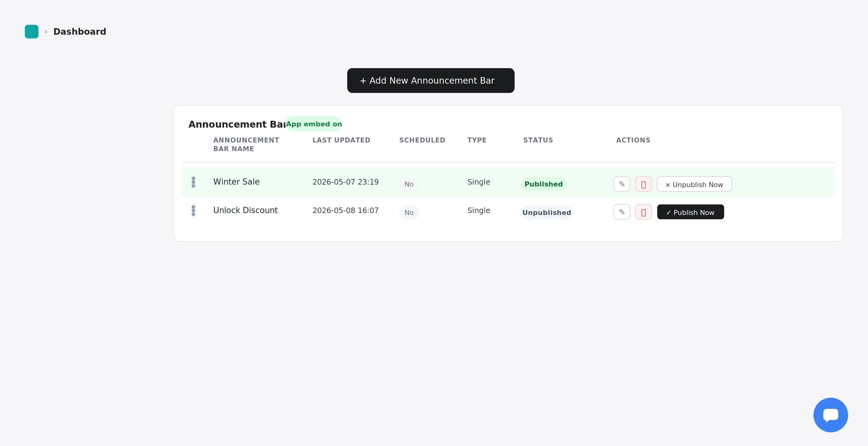Click Unpublish Now for Winter Sale

[694, 184]
